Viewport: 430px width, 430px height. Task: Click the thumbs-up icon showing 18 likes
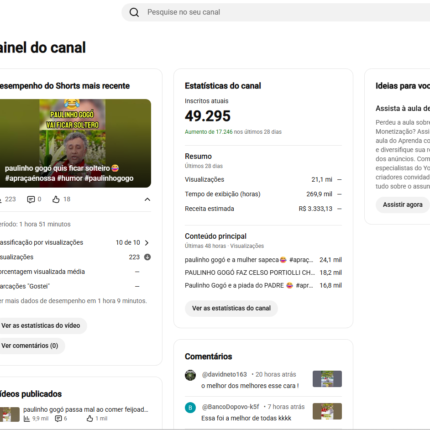(x=56, y=199)
